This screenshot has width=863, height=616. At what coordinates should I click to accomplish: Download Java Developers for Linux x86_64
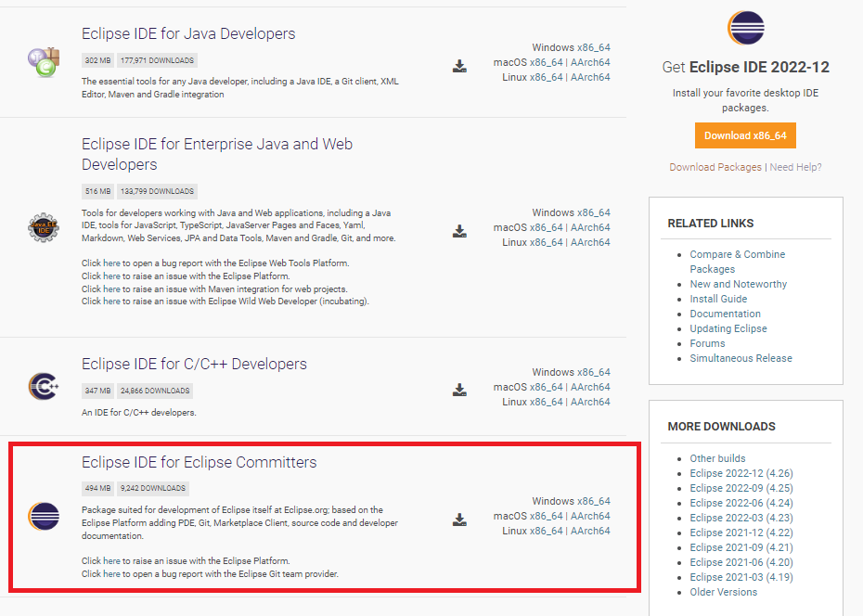(546, 77)
